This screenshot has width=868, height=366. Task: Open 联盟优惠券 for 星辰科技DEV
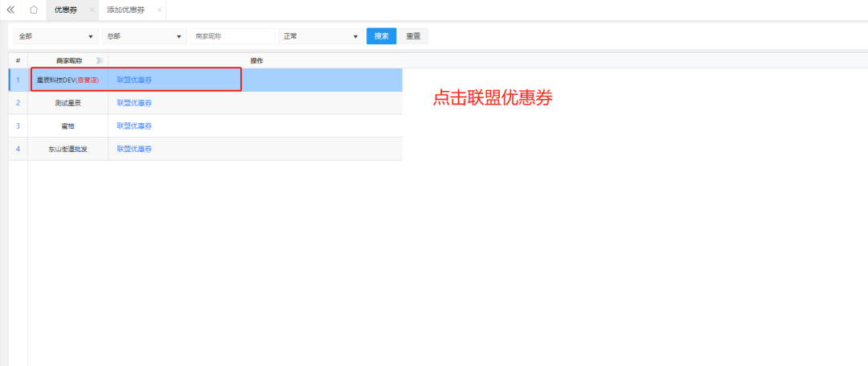[134, 80]
